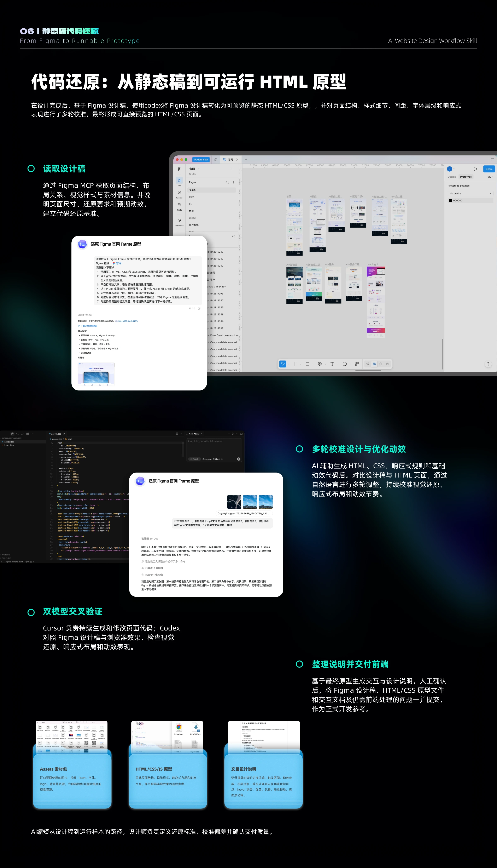Search pages with the magnifier icon

pos(227,182)
